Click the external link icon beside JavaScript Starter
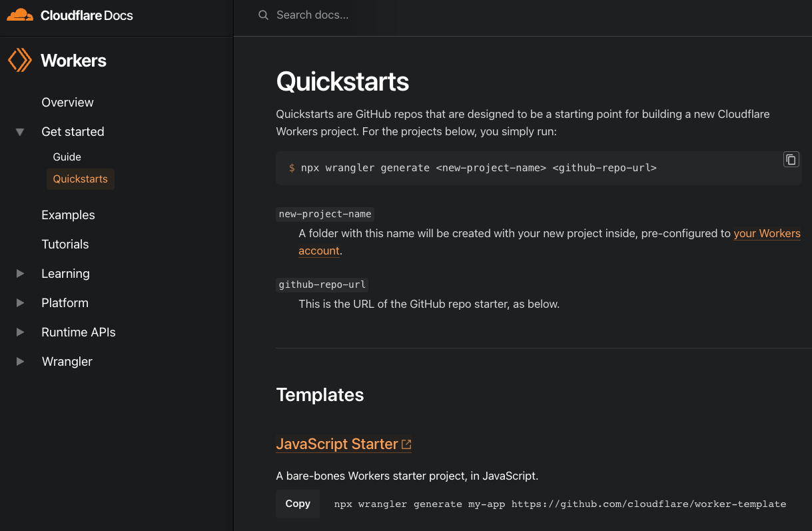This screenshot has height=531, width=812. (x=406, y=444)
